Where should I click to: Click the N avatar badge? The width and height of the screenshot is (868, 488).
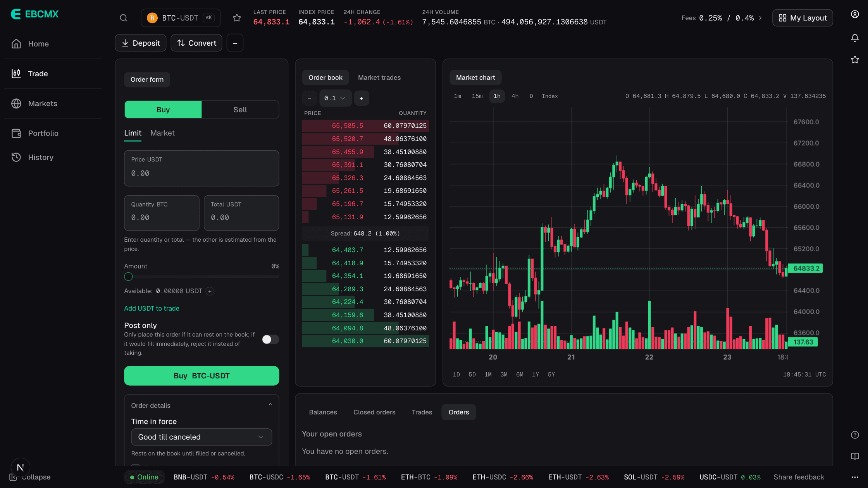tap(21, 467)
